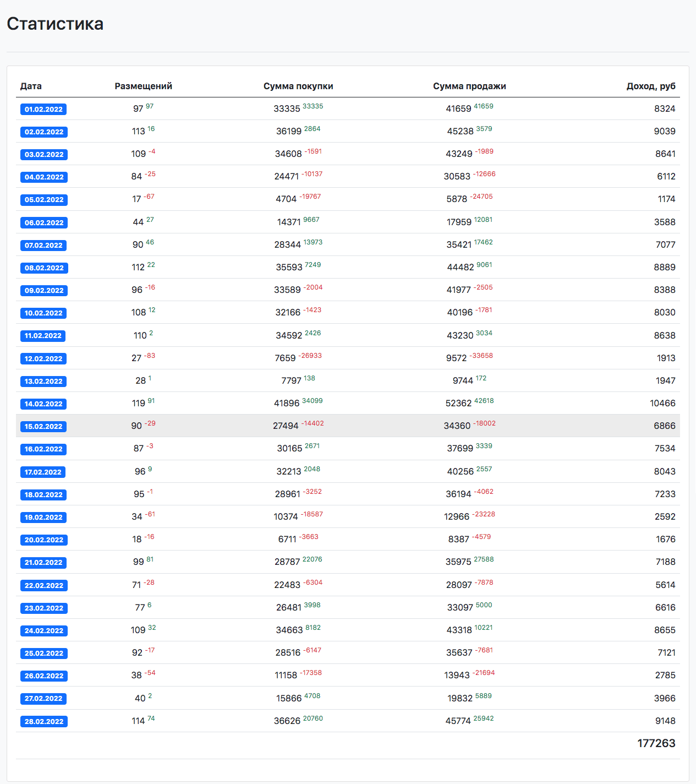Click the Дата column header
Screen dimensions: 696x784
(x=31, y=86)
